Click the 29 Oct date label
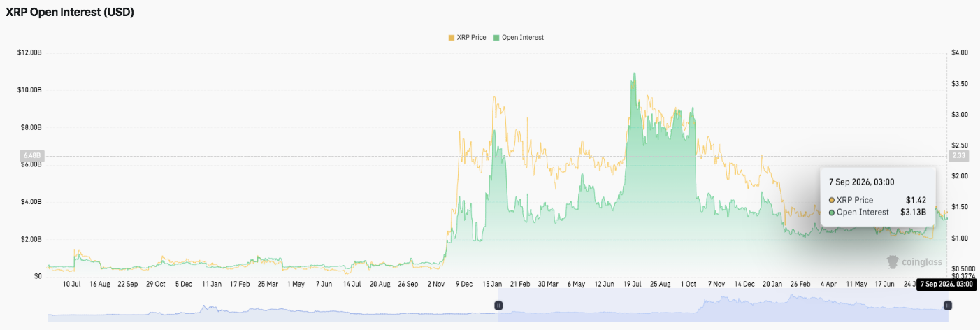The height and width of the screenshot is (330, 980). 156,285
